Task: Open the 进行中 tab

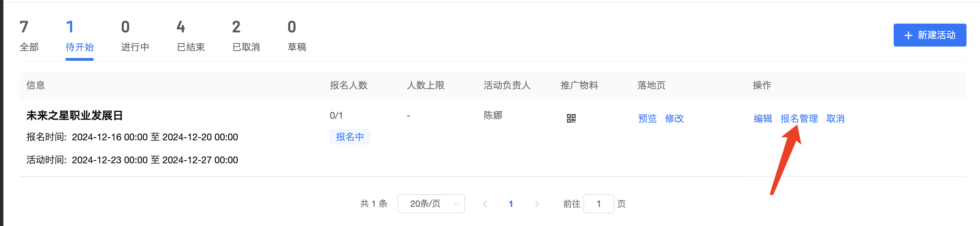Action: pyautogui.click(x=135, y=36)
